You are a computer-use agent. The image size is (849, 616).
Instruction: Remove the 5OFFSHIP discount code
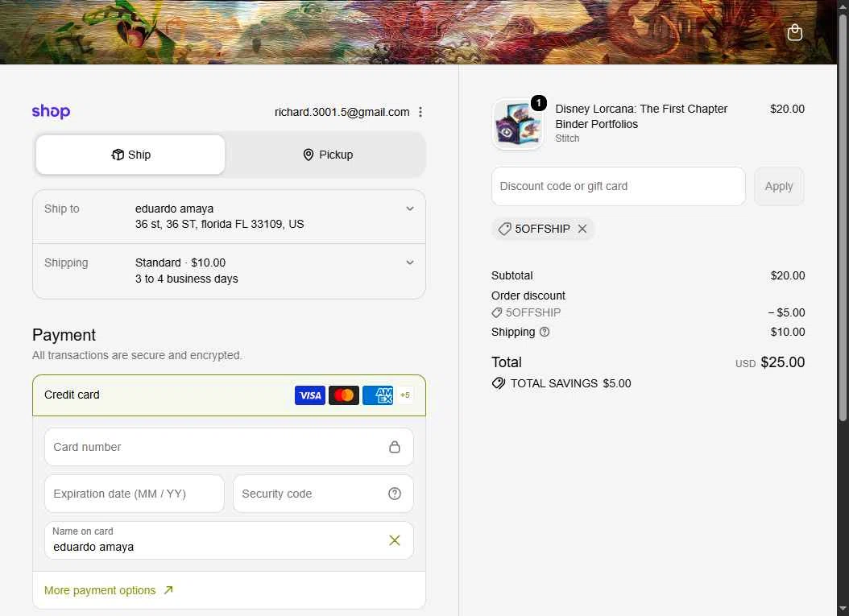tap(582, 229)
